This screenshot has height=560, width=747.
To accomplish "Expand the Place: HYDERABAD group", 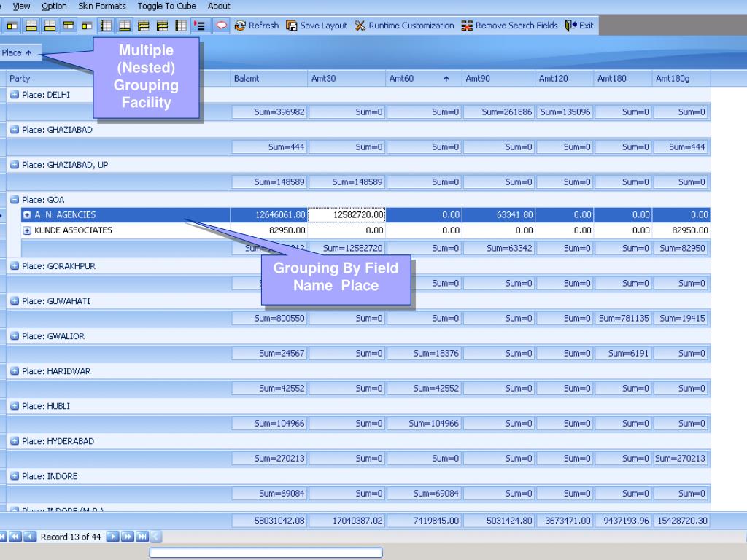I will click(15, 441).
